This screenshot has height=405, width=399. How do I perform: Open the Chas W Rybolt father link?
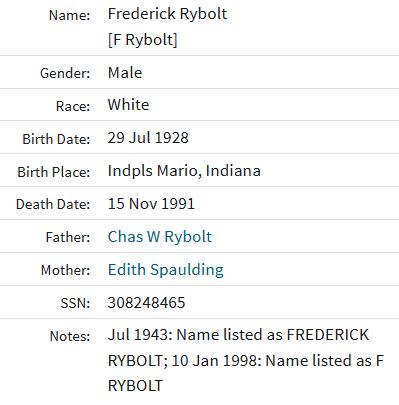(160, 237)
